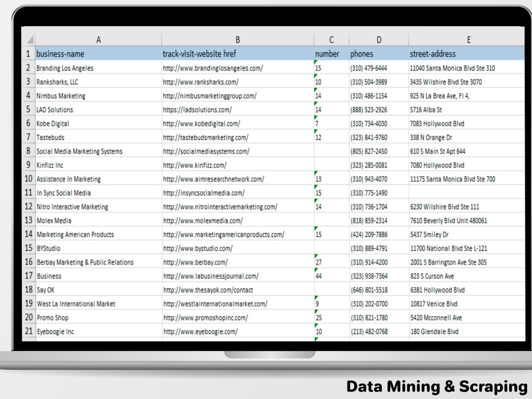Select the 'Assistance In Marketing' cell
532x399 pixels.
(98, 179)
